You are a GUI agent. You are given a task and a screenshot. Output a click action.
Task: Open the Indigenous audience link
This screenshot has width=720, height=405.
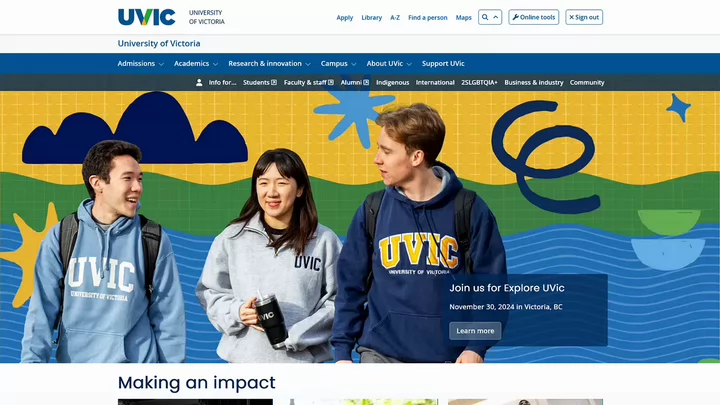point(392,83)
